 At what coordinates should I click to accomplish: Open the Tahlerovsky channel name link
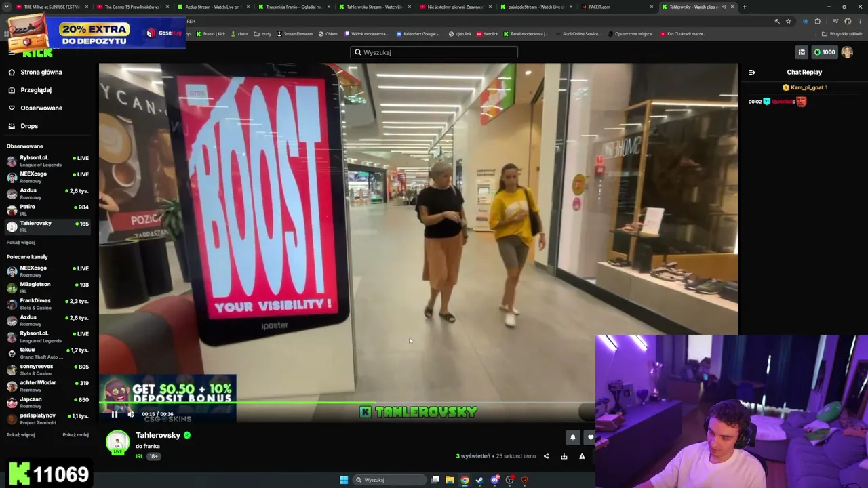(x=158, y=435)
